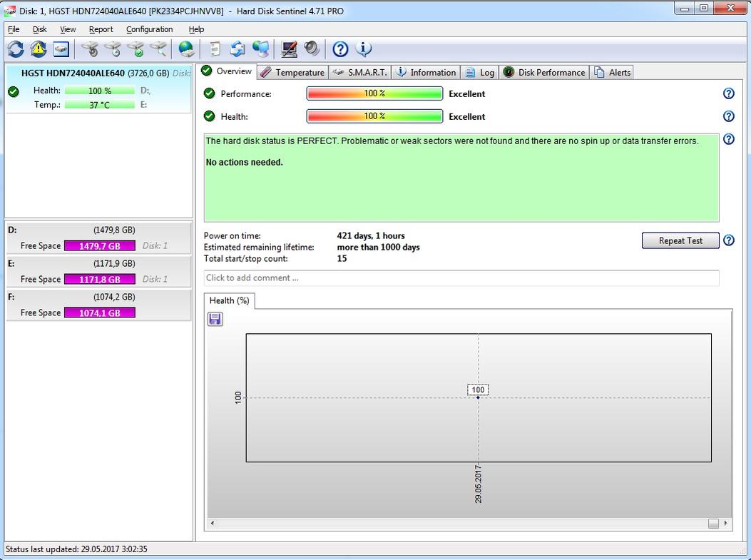The width and height of the screenshot is (751, 560).
Task: Click help icon beside Health row
Action: [x=728, y=116]
